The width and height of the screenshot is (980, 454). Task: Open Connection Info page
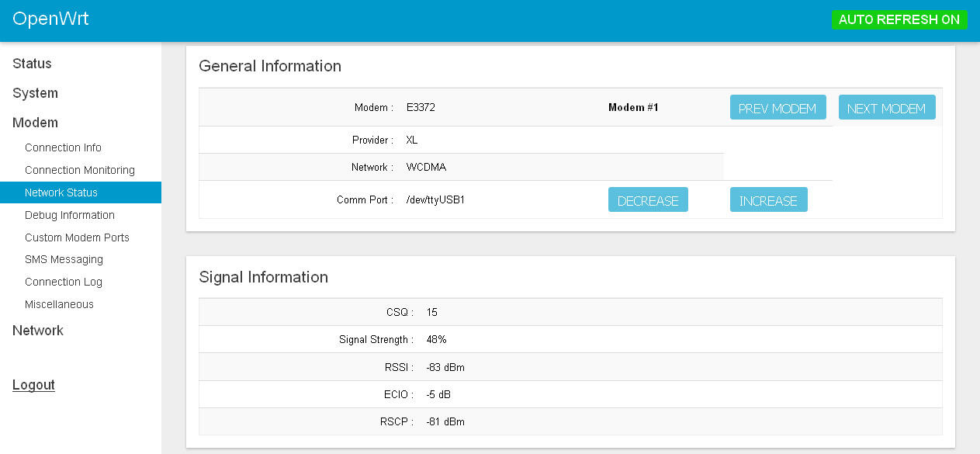(x=63, y=147)
